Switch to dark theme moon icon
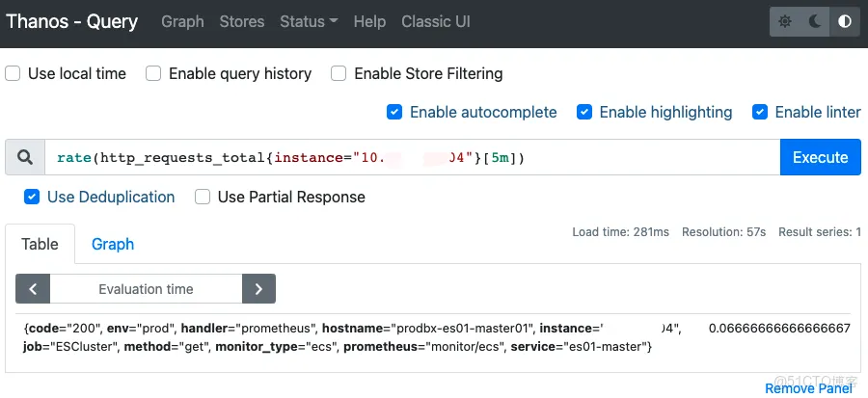Screen dimensions: 868x398 click(x=815, y=21)
